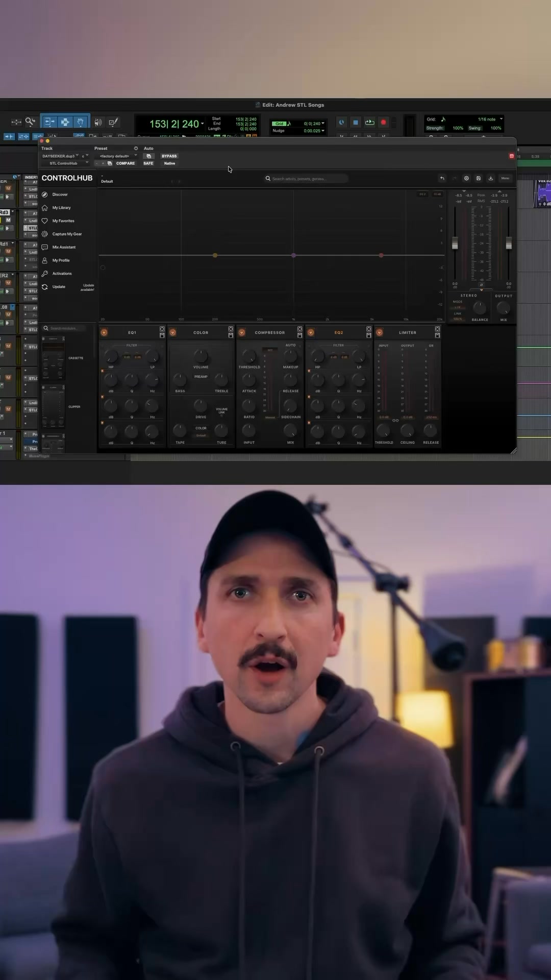Click the lock icon on COMPRESSOR module
This screenshot has width=551, height=980.
[x=299, y=335]
